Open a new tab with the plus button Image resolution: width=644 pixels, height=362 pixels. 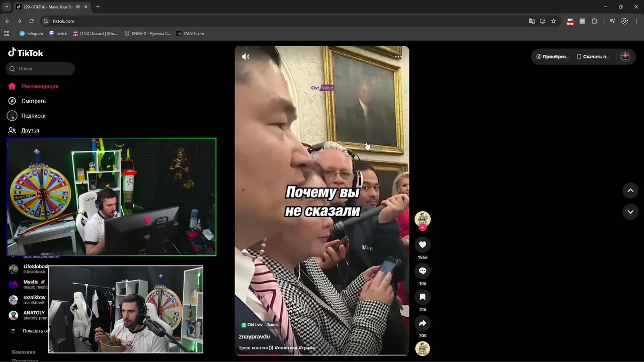point(98,7)
